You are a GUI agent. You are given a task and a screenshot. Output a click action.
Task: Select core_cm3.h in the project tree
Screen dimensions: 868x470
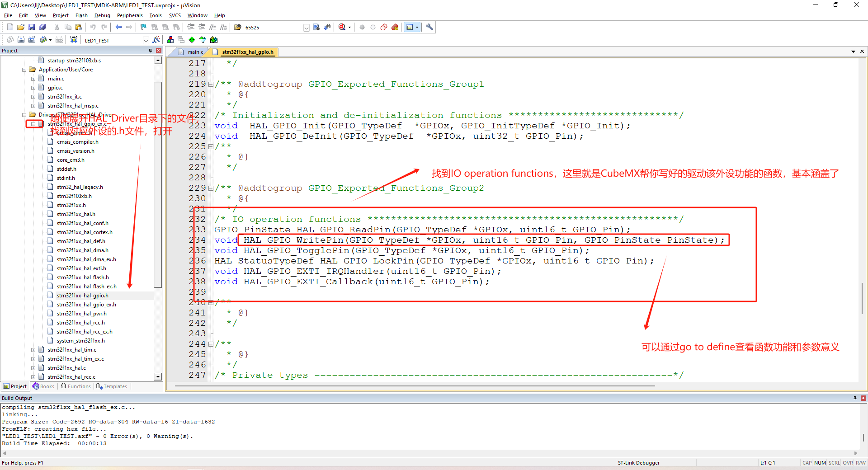[x=71, y=160]
